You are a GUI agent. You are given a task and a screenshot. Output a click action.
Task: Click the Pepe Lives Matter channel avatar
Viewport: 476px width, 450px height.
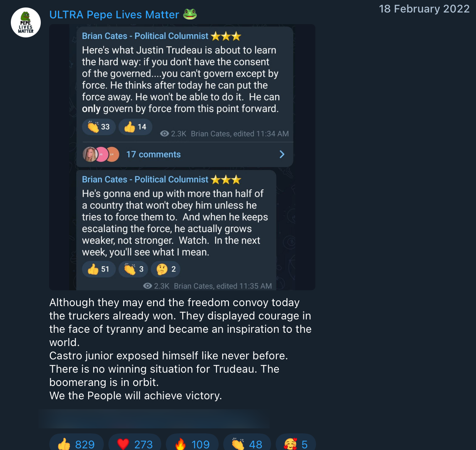coord(26,22)
